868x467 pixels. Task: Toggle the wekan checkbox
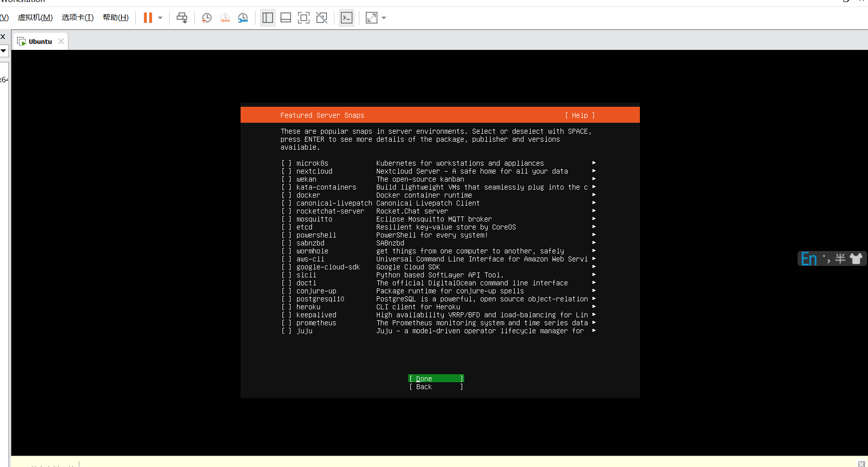coord(286,179)
